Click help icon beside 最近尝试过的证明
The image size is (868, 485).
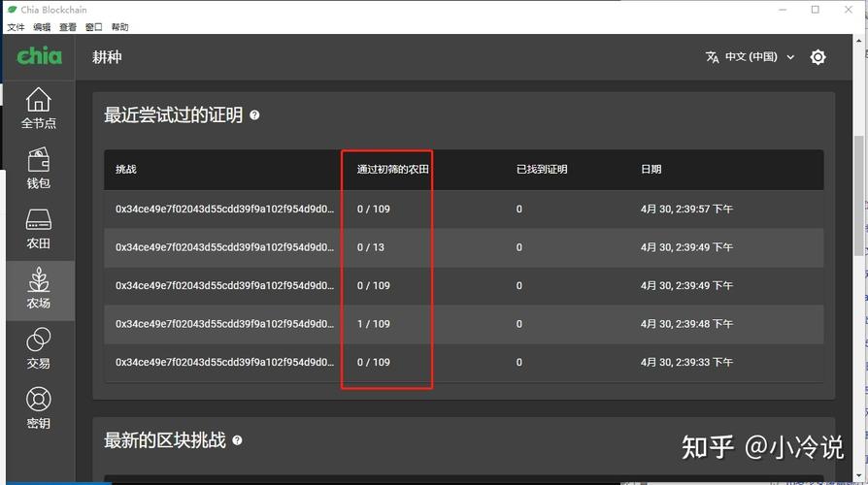(254, 115)
